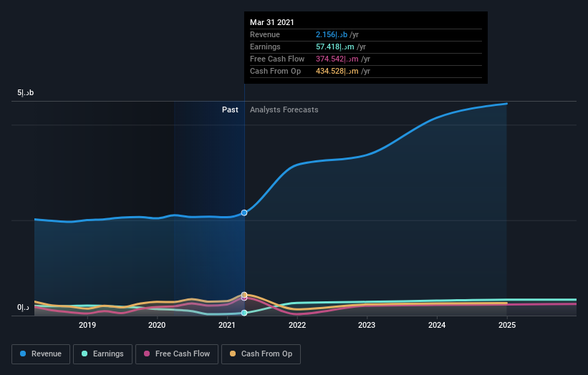Screen dimensions: 588x375
Task: Click the pink Free Cash Flow legend dot
Action: click(147, 354)
